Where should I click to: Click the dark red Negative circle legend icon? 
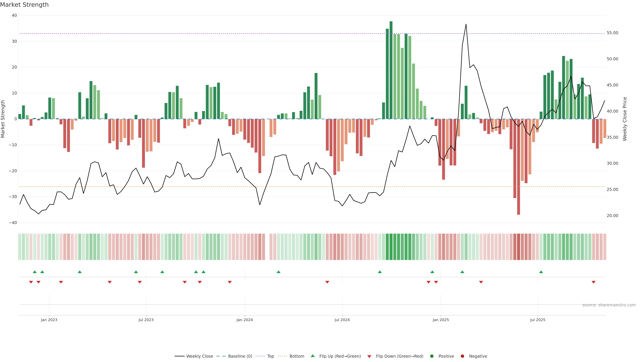coord(462,356)
